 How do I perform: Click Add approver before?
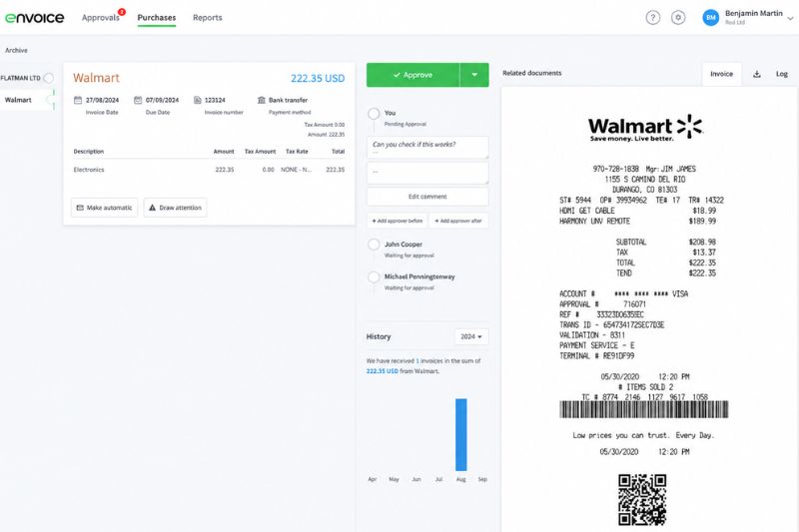click(x=398, y=221)
